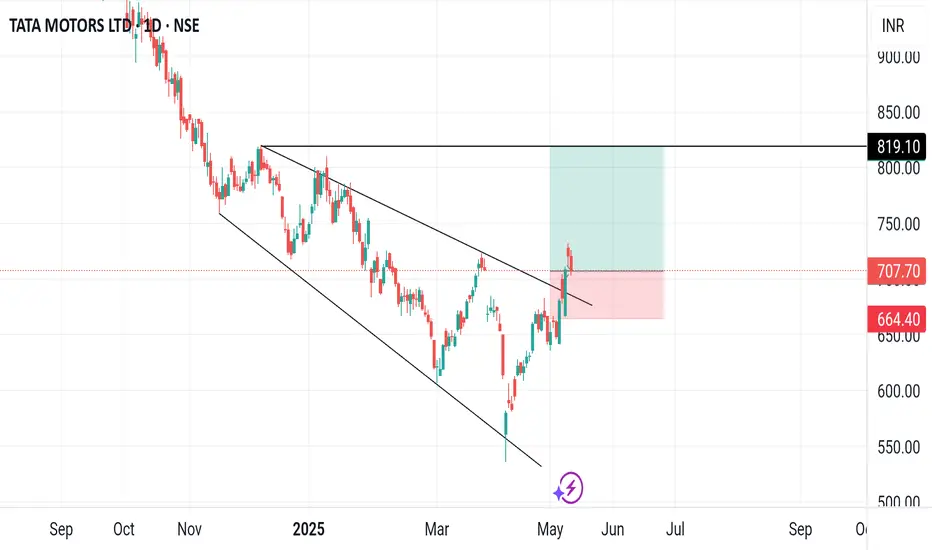The image size is (932, 550).
Task: Click the red 707.70 current price label
Action: click(x=897, y=271)
